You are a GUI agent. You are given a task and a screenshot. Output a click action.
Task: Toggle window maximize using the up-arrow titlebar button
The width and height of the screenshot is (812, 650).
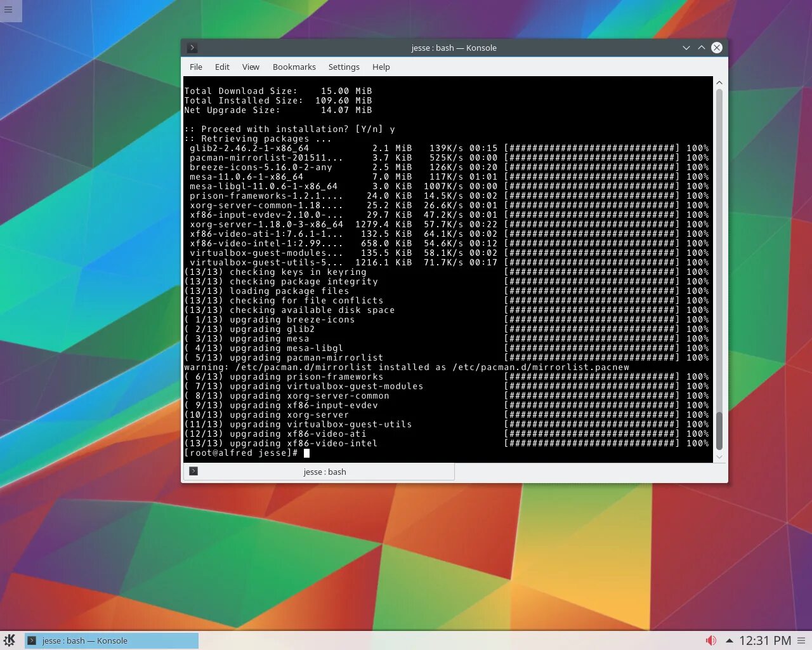(702, 48)
